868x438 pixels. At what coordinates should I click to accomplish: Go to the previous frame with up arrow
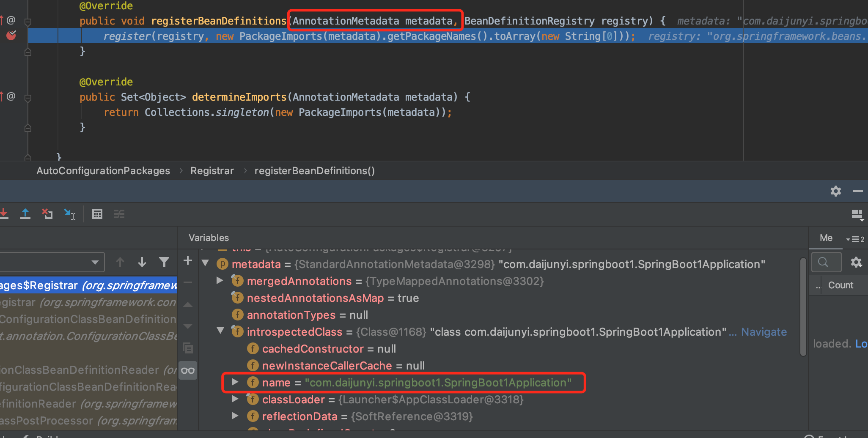tap(120, 262)
